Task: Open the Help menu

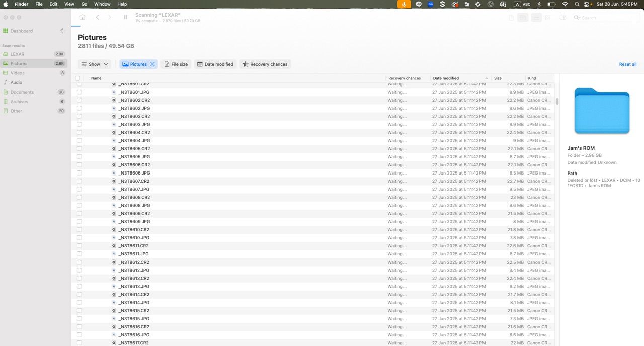Action: [122, 4]
